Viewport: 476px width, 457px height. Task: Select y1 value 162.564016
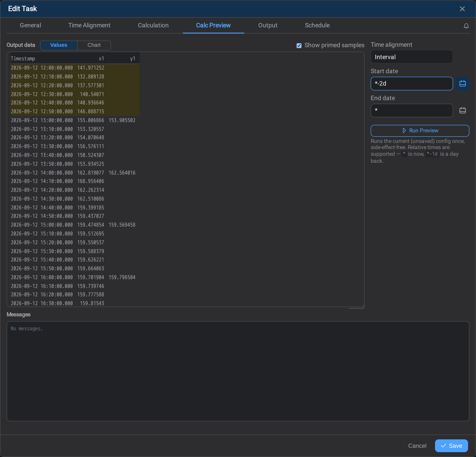click(x=122, y=173)
